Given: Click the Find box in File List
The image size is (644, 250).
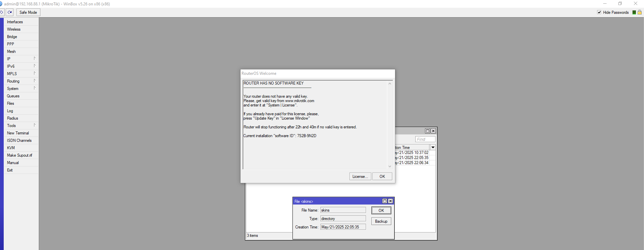Looking at the screenshot, I should tap(425, 139).
